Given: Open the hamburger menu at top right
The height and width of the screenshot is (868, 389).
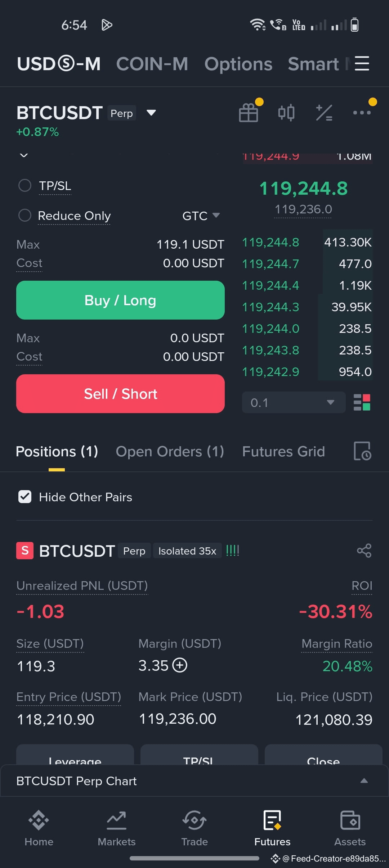Looking at the screenshot, I should pyautogui.click(x=362, y=63).
